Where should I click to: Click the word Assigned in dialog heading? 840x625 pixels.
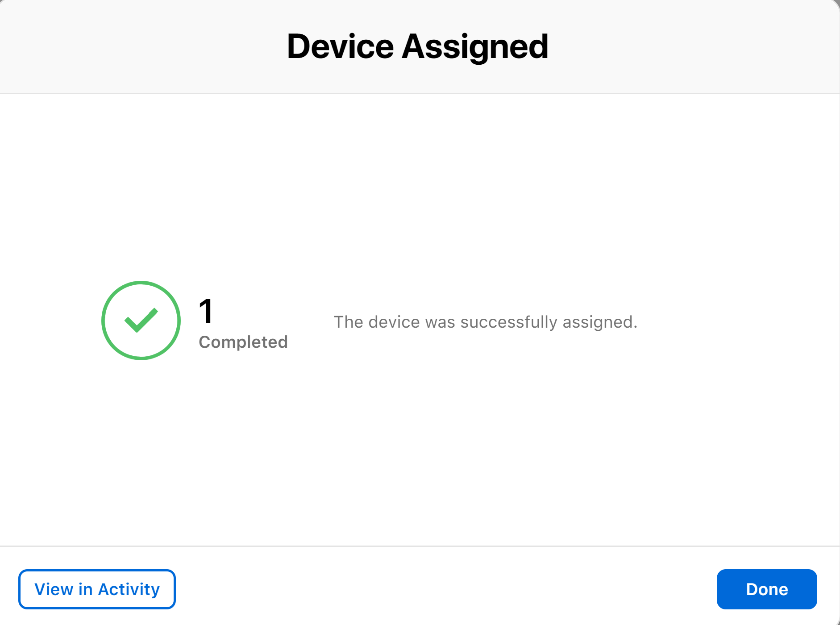[x=475, y=47]
